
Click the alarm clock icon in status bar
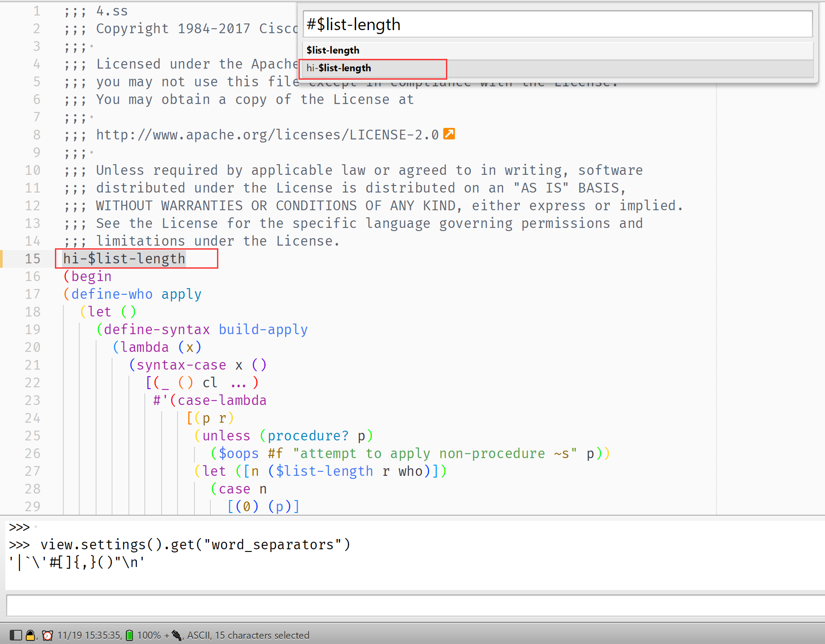pyautogui.click(x=47, y=635)
